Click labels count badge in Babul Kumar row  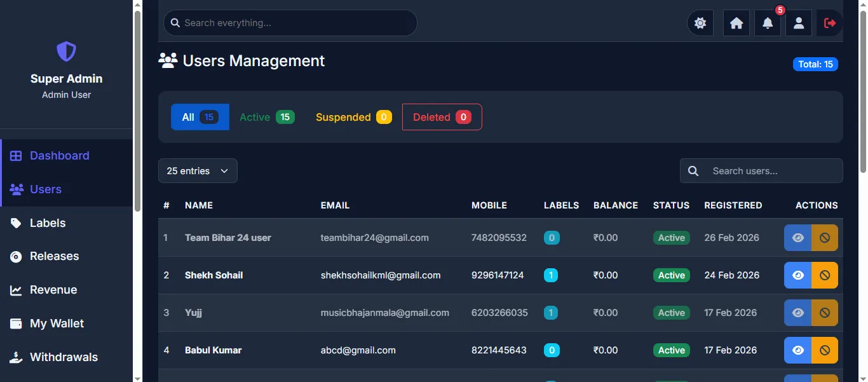pos(552,350)
